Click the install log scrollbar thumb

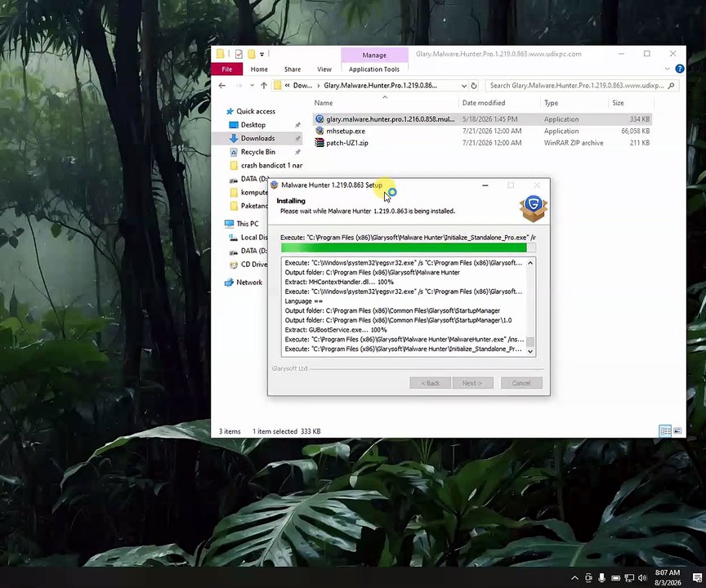[530, 341]
